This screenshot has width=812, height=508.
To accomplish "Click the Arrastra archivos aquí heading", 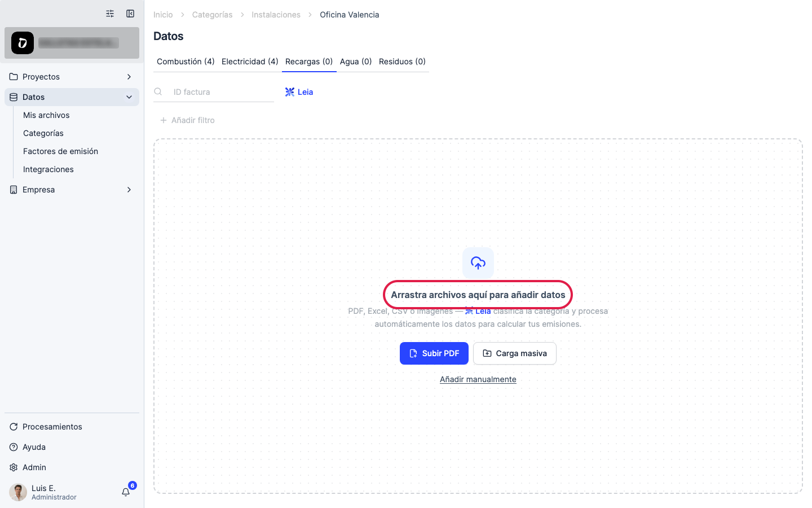I will (478, 295).
